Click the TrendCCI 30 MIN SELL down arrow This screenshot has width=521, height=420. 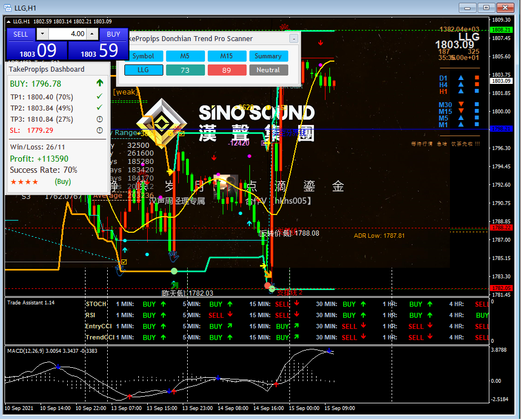point(363,337)
